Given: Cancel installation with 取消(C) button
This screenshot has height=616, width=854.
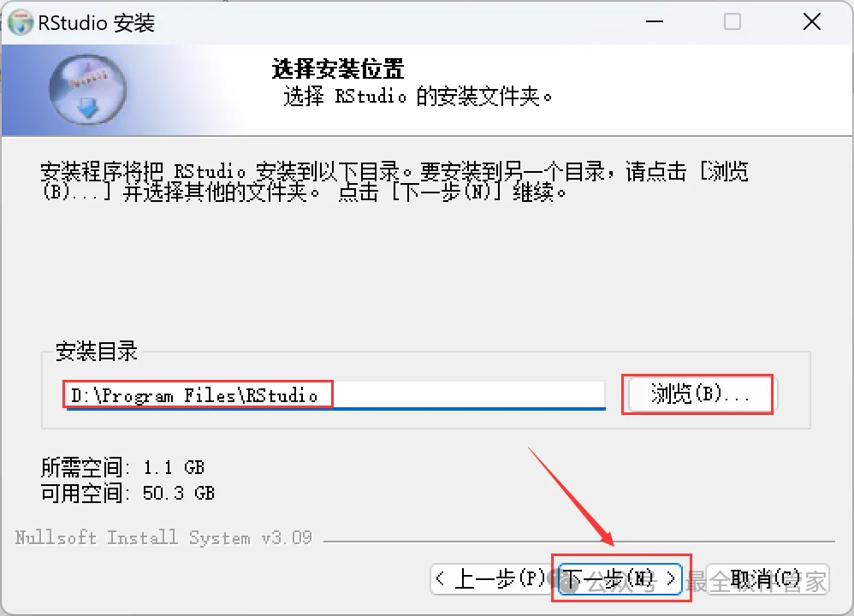Looking at the screenshot, I should 768,579.
